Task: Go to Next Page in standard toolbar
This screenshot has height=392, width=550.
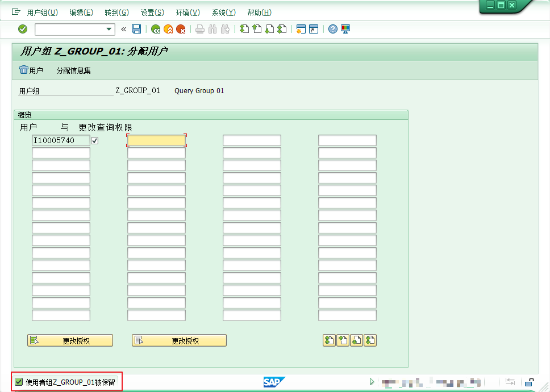Action: tap(269, 29)
